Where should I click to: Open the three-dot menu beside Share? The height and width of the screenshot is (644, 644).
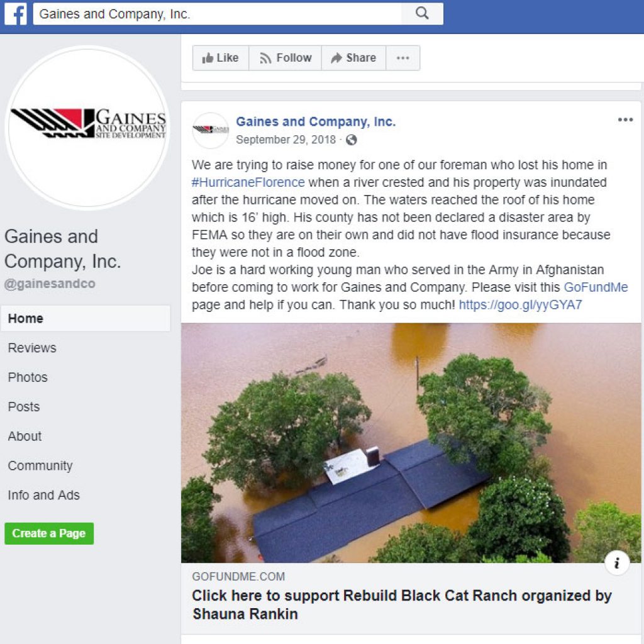(403, 58)
